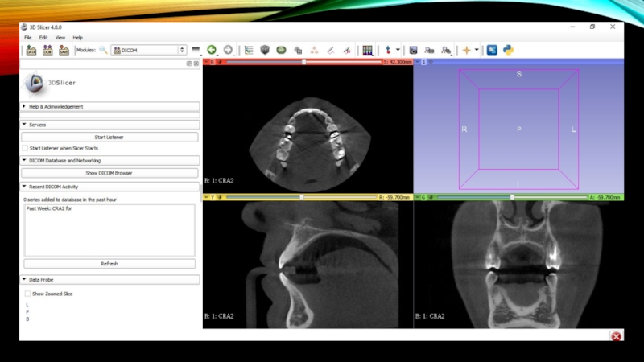Viewport: 644px width, 362px height.
Task: Click the red axial slice offset slider
Action: [303, 61]
